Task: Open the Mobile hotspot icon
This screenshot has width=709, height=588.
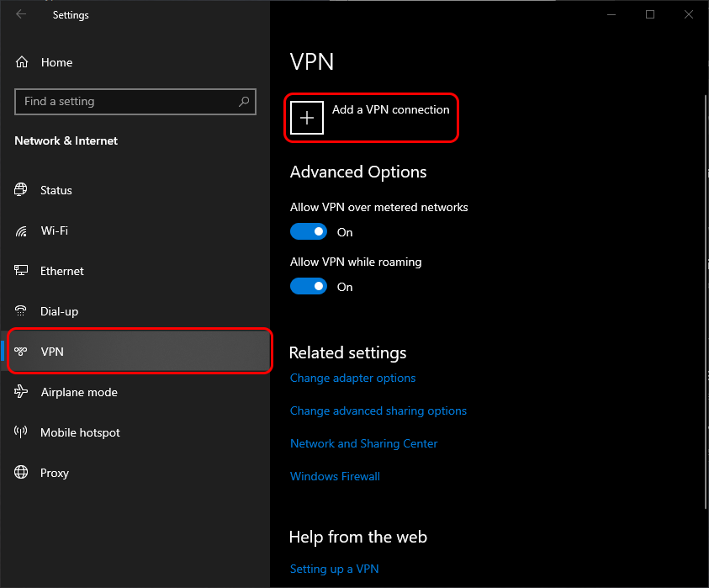Action: (x=22, y=432)
